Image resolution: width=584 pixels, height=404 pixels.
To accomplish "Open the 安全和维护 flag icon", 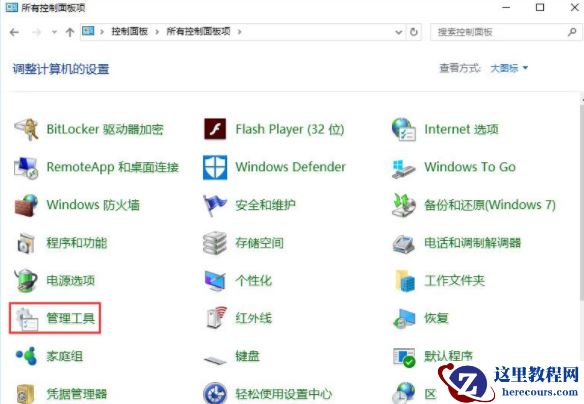I will [x=215, y=205].
